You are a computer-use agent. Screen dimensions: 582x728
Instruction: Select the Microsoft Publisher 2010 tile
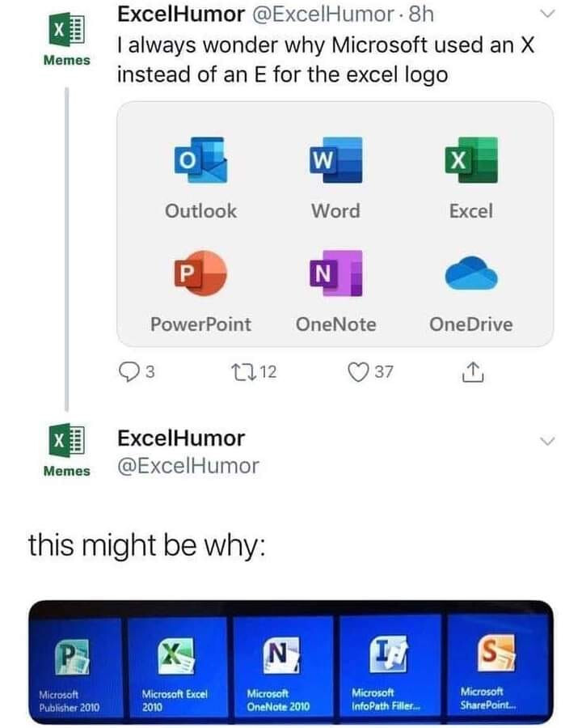pyautogui.click(x=76, y=668)
